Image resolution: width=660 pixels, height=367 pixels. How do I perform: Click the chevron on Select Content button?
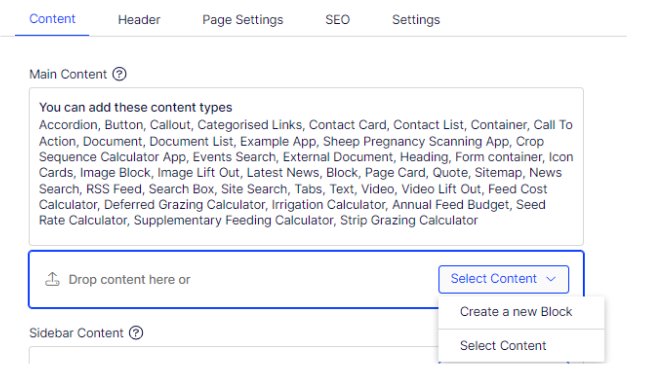pyautogui.click(x=551, y=279)
